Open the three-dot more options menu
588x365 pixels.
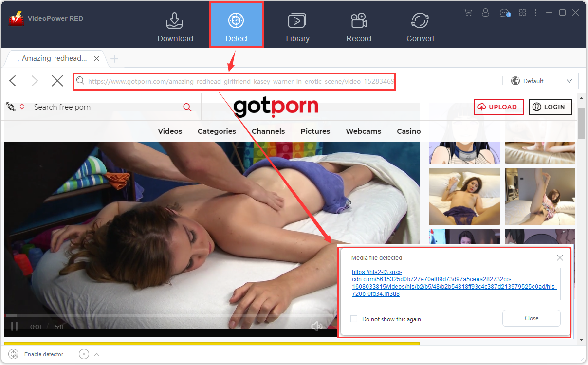536,13
